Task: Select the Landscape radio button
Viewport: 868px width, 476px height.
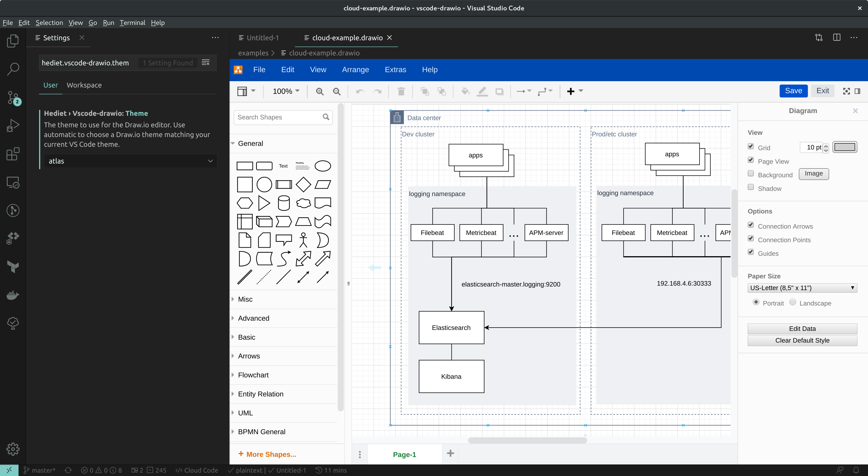Action: pyautogui.click(x=793, y=302)
